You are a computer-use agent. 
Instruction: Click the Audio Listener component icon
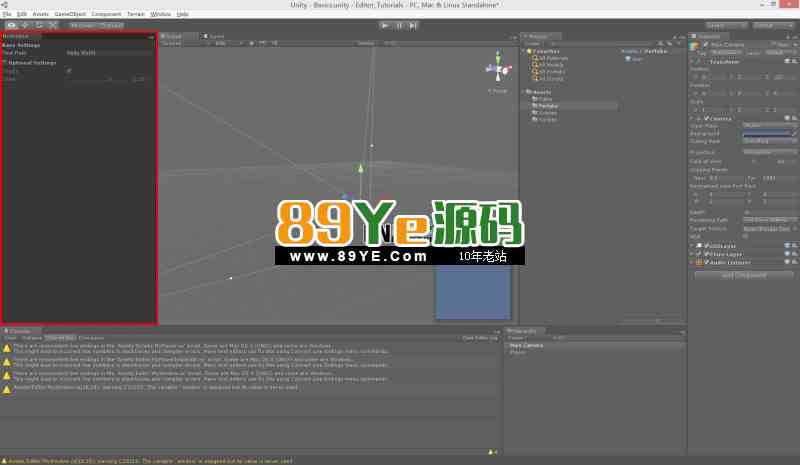click(699, 262)
